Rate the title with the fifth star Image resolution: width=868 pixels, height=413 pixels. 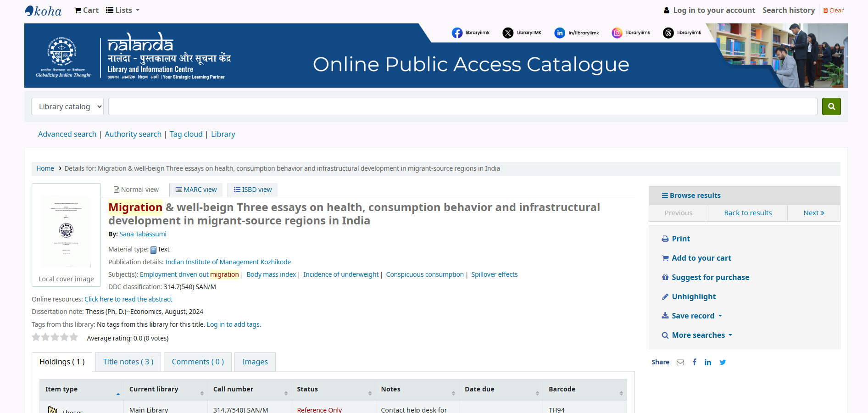pyautogui.click(x=74, y=338)
